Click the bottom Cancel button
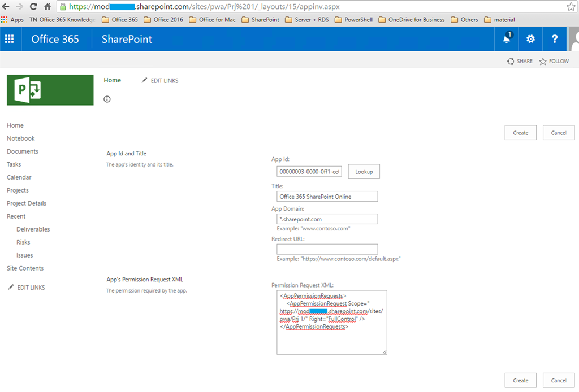This screenshot has height=392, width=579. (x=558, y=380)
